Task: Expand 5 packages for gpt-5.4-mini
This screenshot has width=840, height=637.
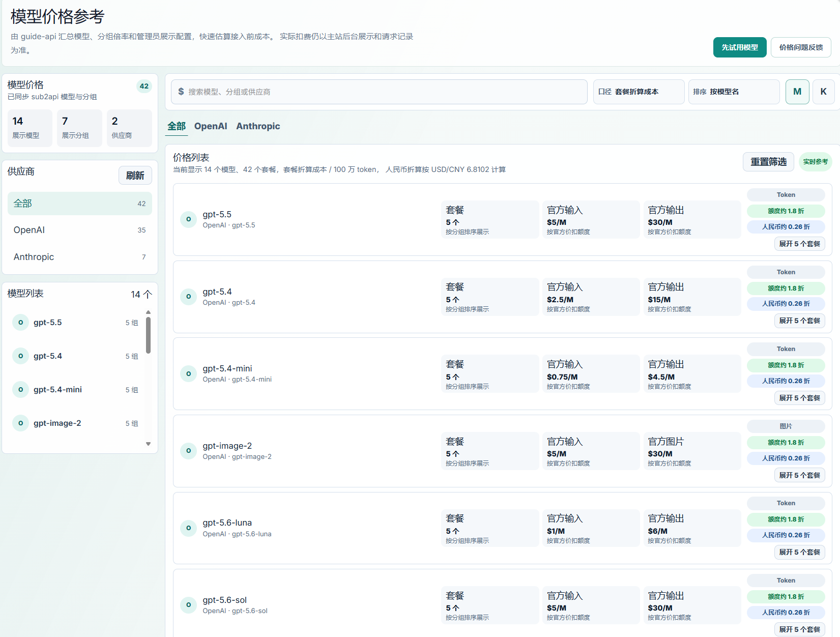Action: pos(799,398)
